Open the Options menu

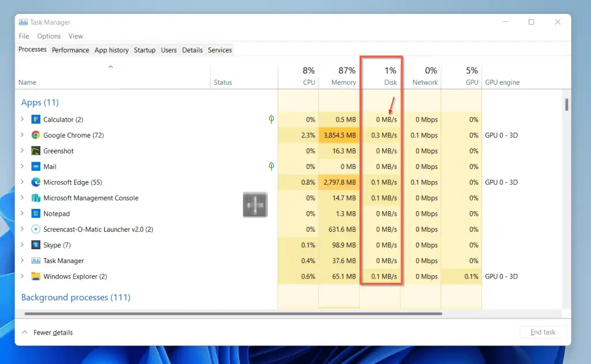48,36
